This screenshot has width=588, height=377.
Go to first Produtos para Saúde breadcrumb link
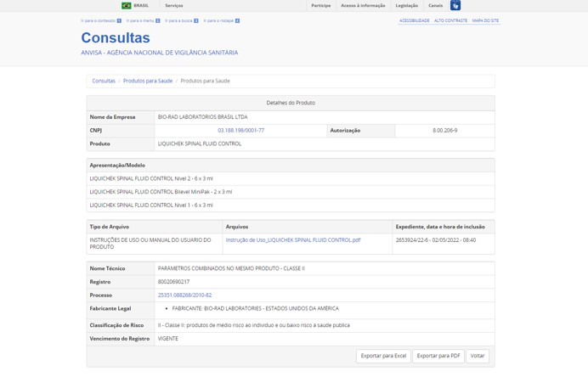148,81
